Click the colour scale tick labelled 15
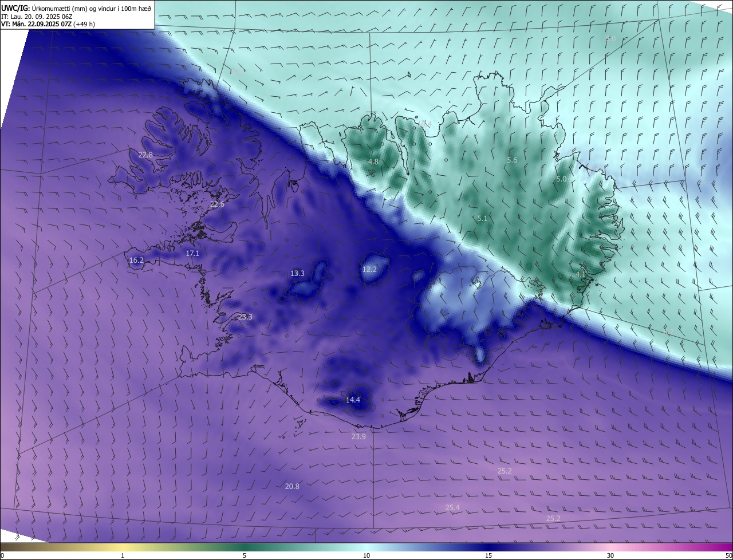 (488, 555)
